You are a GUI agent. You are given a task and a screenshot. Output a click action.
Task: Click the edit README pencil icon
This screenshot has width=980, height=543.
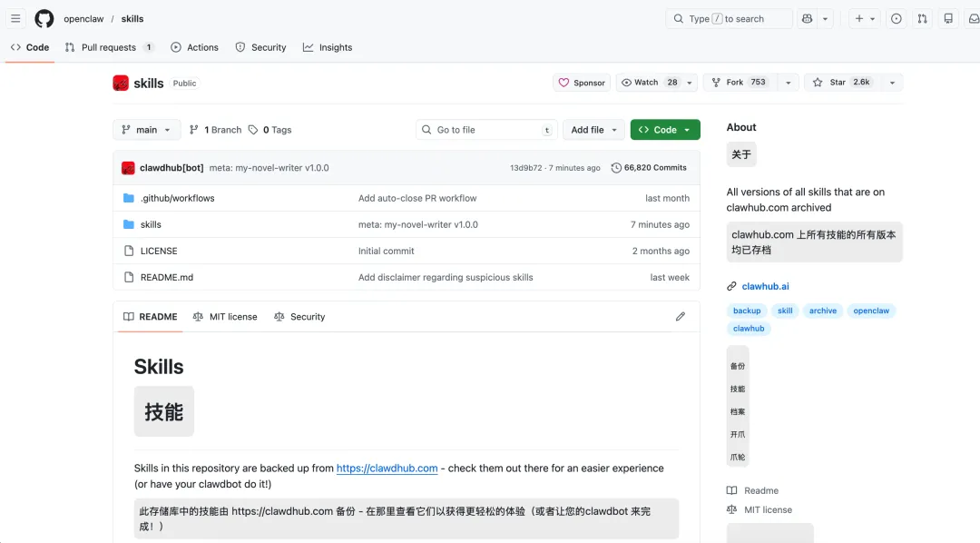tap(681, 317)
